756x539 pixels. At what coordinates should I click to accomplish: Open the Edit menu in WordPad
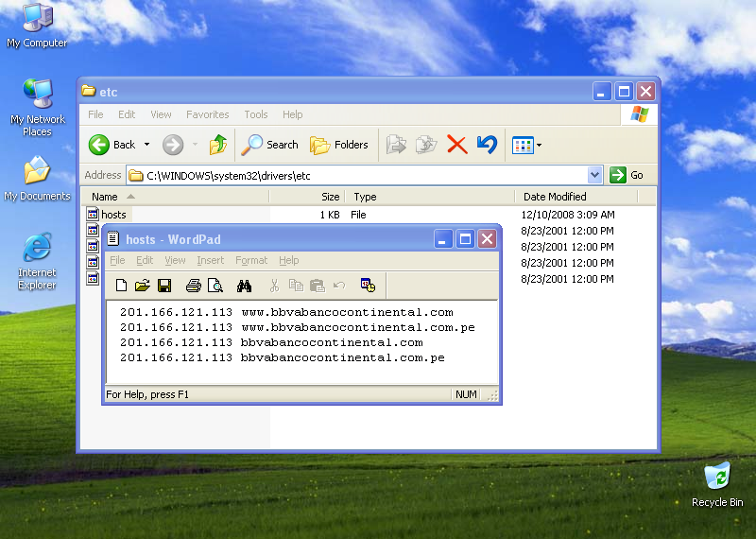(145, 260)
